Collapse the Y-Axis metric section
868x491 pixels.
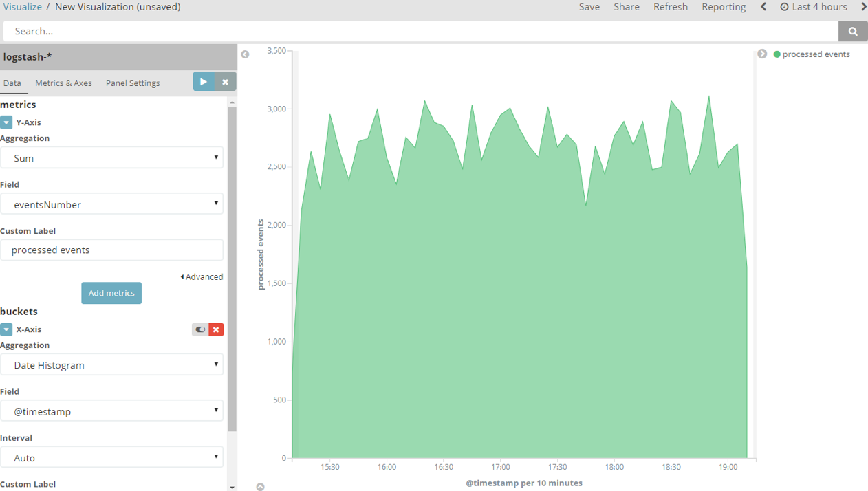(x=6, y=122)
